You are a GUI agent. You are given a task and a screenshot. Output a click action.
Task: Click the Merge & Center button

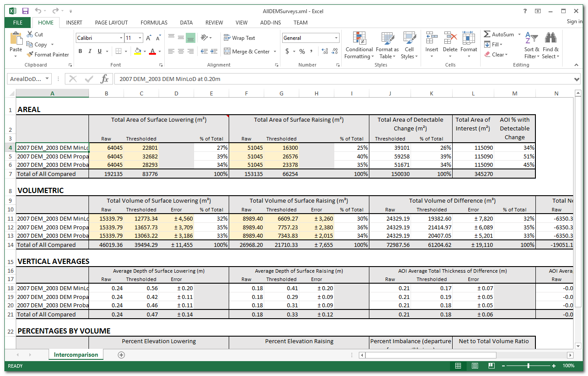[x=247, y=51]
